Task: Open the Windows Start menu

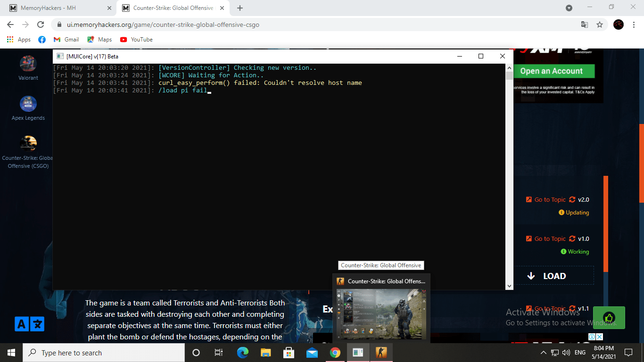Action: pyautogui.click(x=11, y=353)
